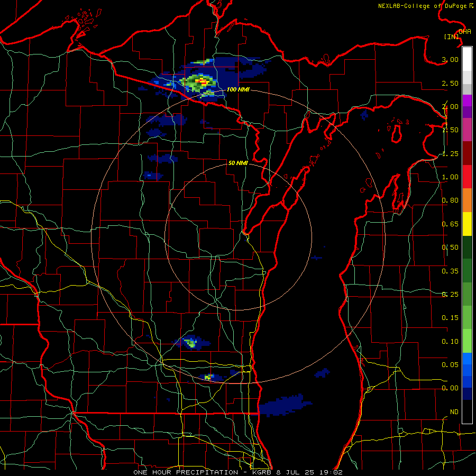Viewport: 476px width, 476px height.
Task: Click the red-core storm cell in the north
Action: point(202,81)
